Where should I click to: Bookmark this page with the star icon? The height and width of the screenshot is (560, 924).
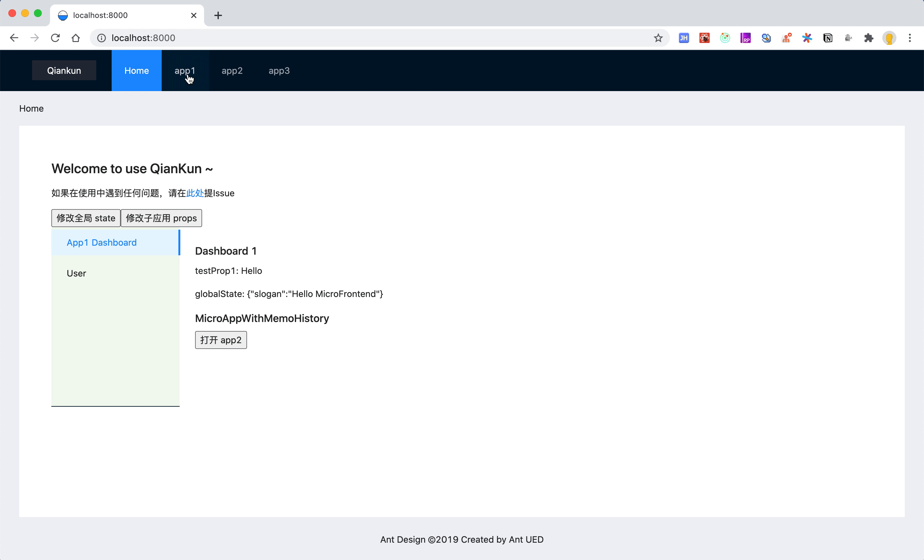pyautogui.click(x=658, y=38)
